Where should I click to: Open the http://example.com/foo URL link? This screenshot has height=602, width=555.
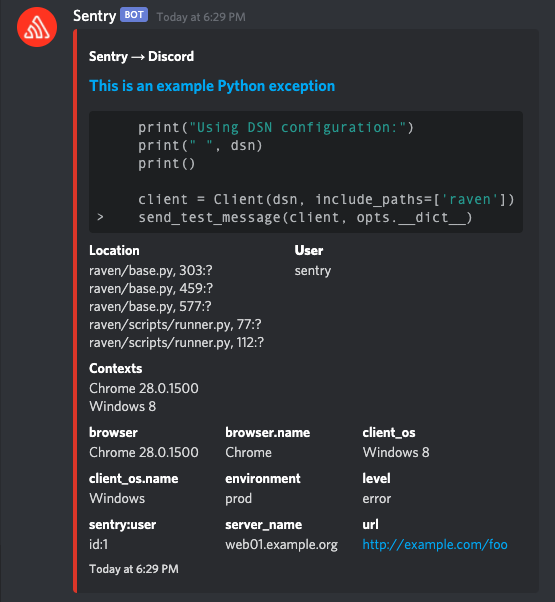coord(435,544)
